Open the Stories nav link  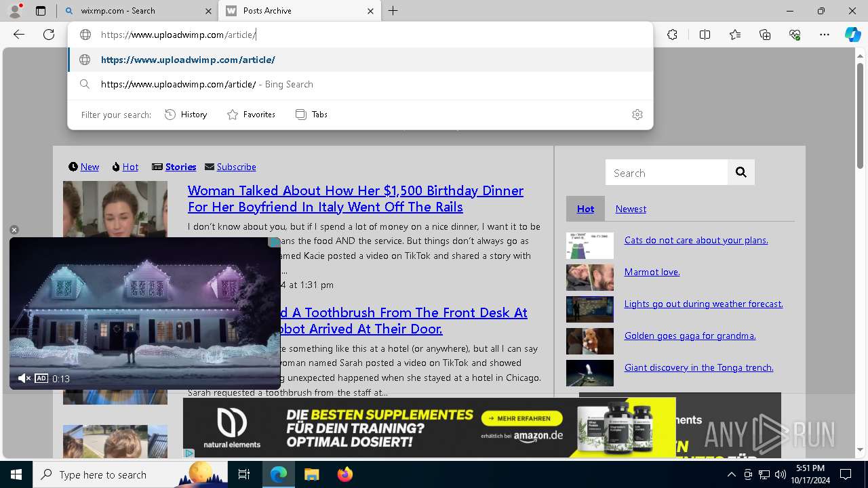(180, 167)
